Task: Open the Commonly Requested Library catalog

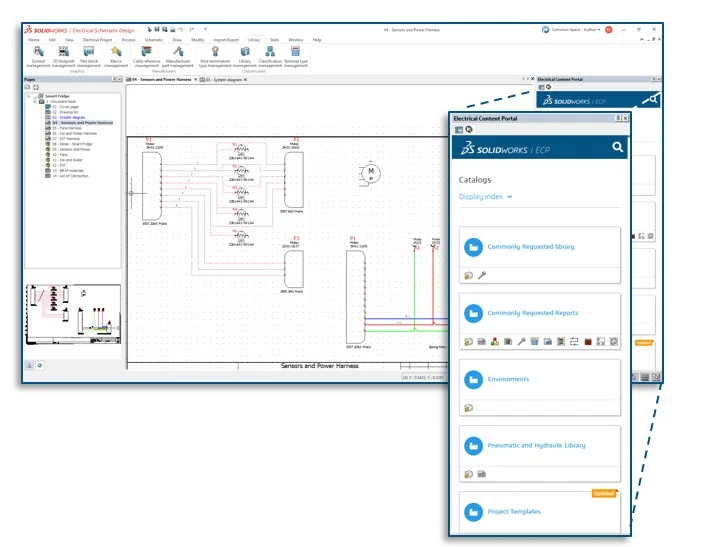Action: pos(530,247)
